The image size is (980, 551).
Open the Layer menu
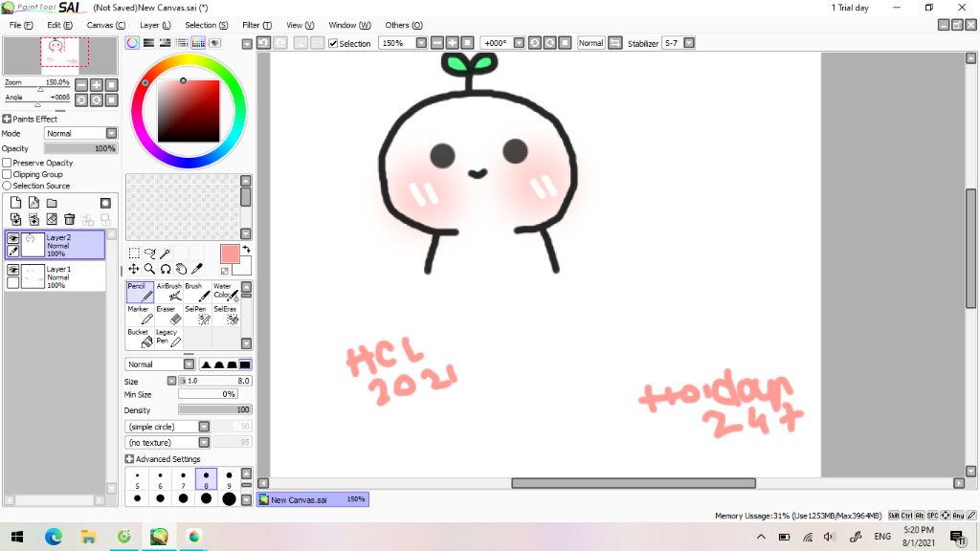(155, 25)
